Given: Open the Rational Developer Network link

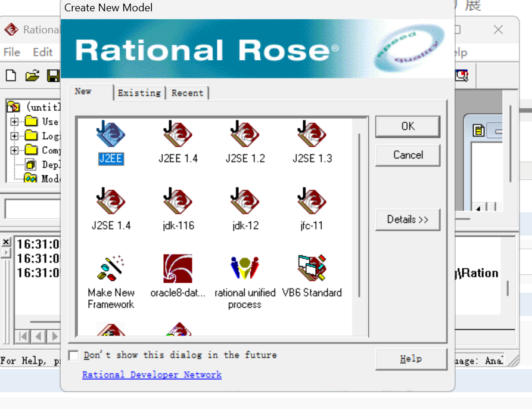Looking at the screenshot, I should pos(152,375).
